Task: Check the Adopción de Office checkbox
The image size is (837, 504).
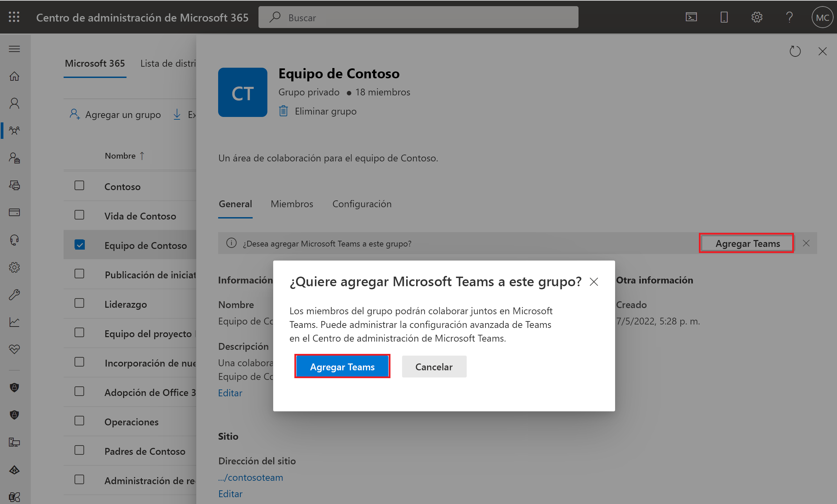Action: pyautogui.click(x=79, y=391)
